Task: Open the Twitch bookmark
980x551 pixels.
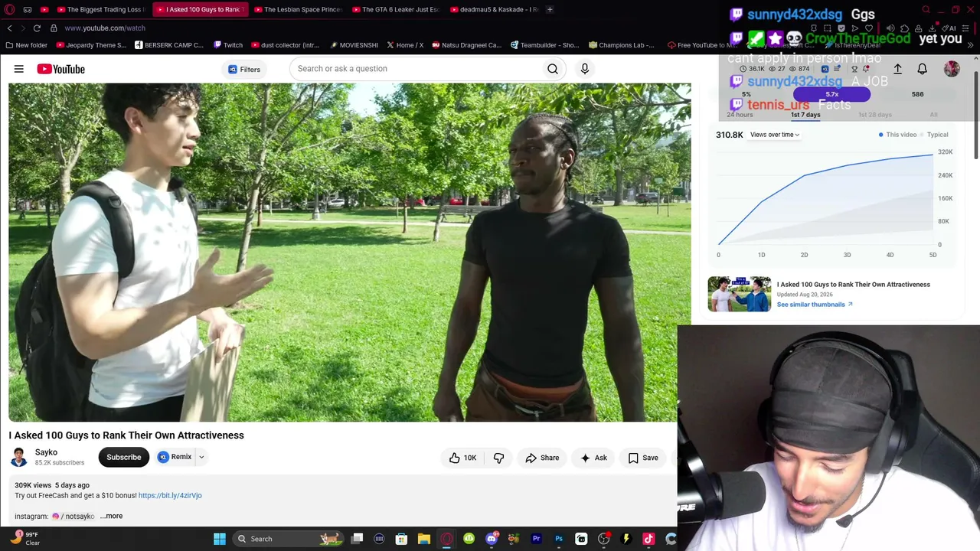Action: pos(228,45)
